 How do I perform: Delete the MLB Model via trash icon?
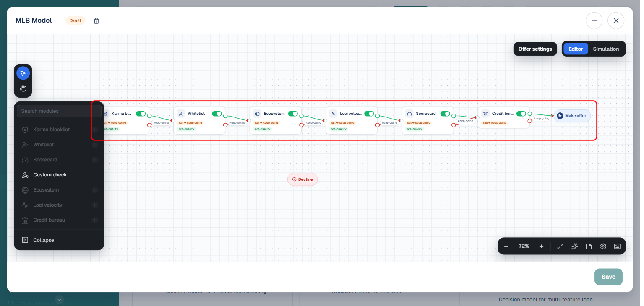[96, 21]
